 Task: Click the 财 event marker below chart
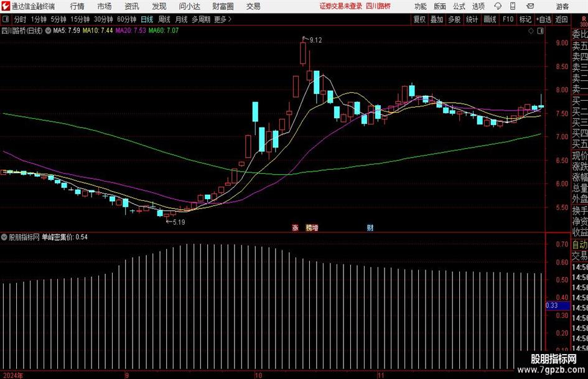pyautogui.click(x=370, y=227)
